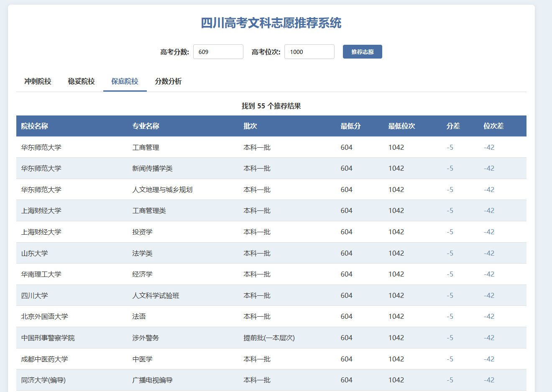Click the 新闻传播学类 major cell
The image size is (552, 392).
click(x=153, y=168)
